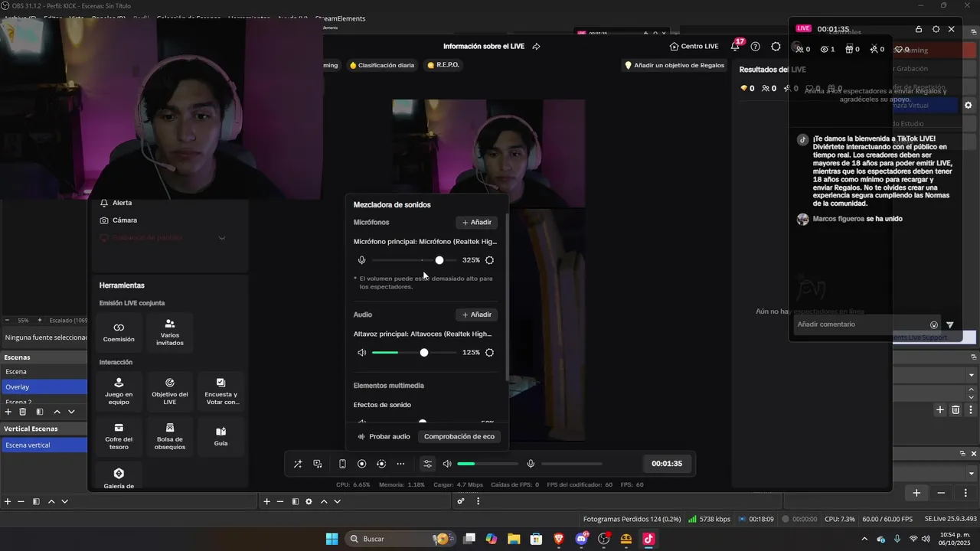Image resolution: width=980 pixels, height=551 pixels.
Task: Open Encuesta y Votar tool
Action: point(221,391)
